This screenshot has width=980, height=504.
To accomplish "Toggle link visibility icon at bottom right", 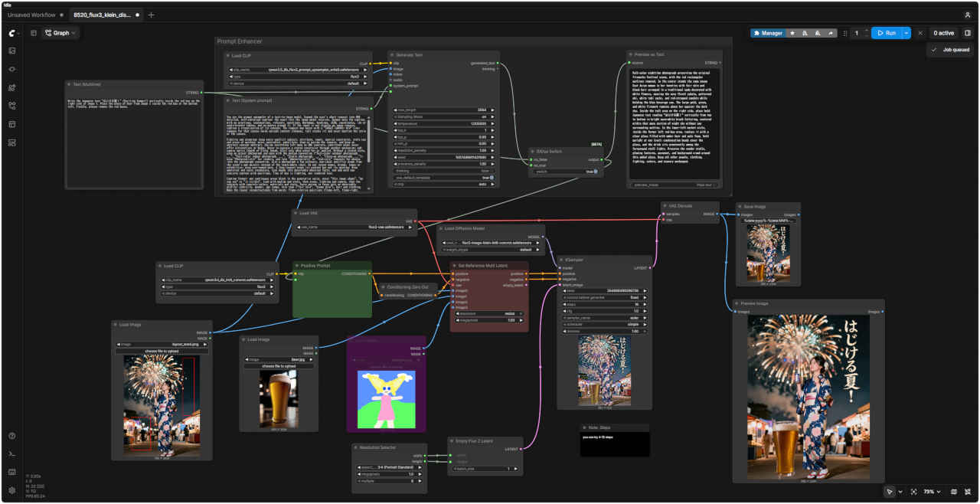I will tap(968, 492).
